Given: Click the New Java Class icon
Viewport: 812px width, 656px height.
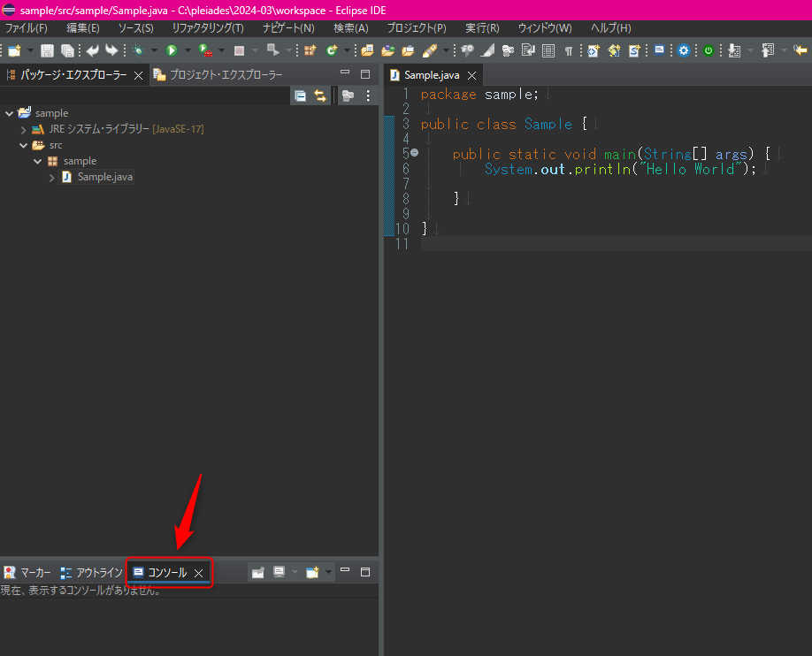Looking at the screenshot, I should pyautogui.click(x=332, y=50).
